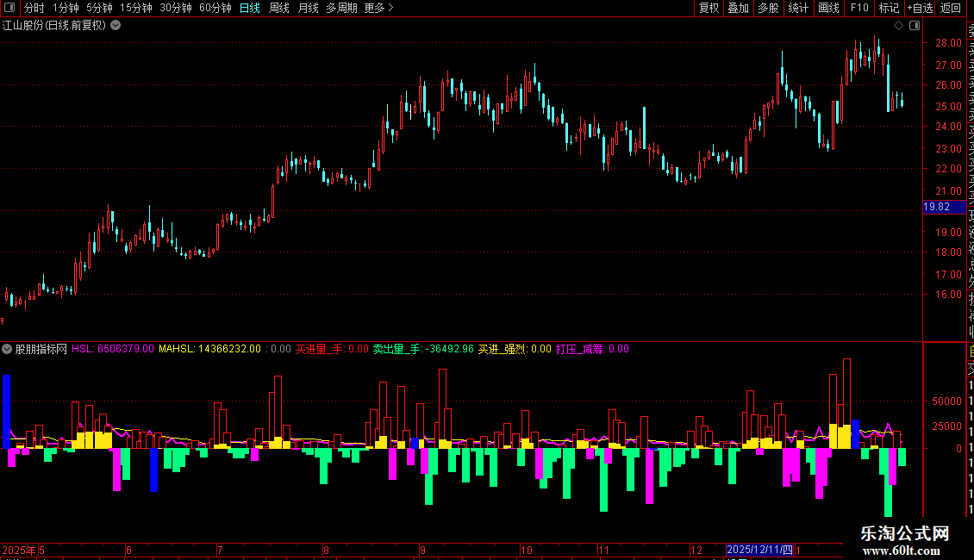Screen dimensions: 974x560
Task: Switch to 周线 weekly chart
Action: click(279, 8)
